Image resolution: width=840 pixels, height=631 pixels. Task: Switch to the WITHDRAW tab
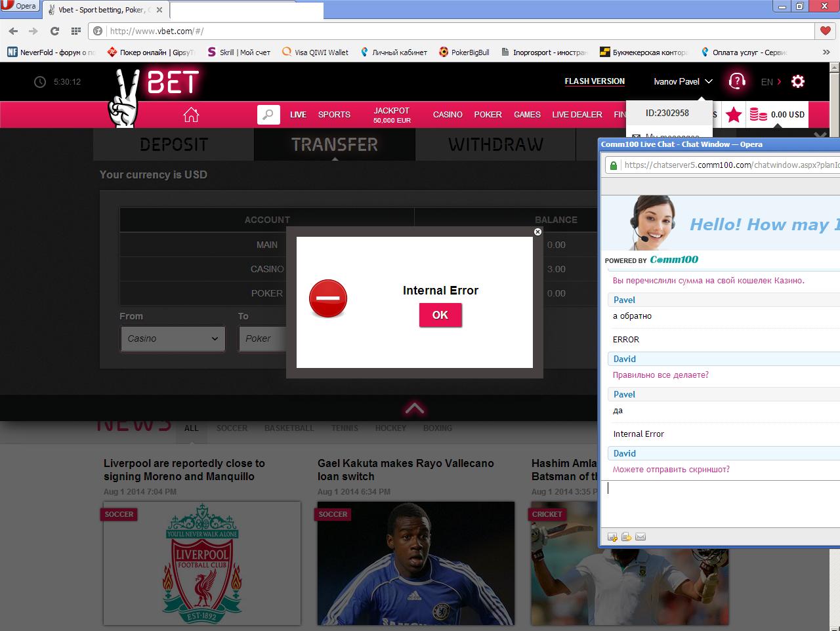(x=496, y=144)
